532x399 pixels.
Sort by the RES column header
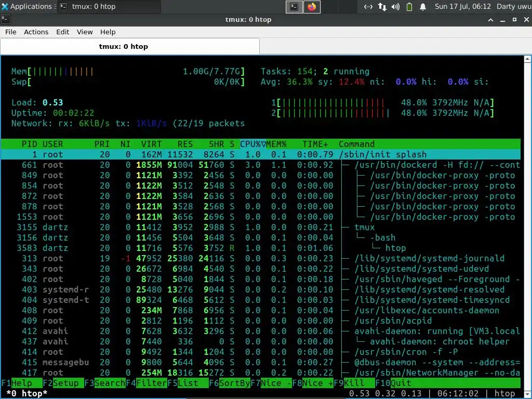coord(185,144)
